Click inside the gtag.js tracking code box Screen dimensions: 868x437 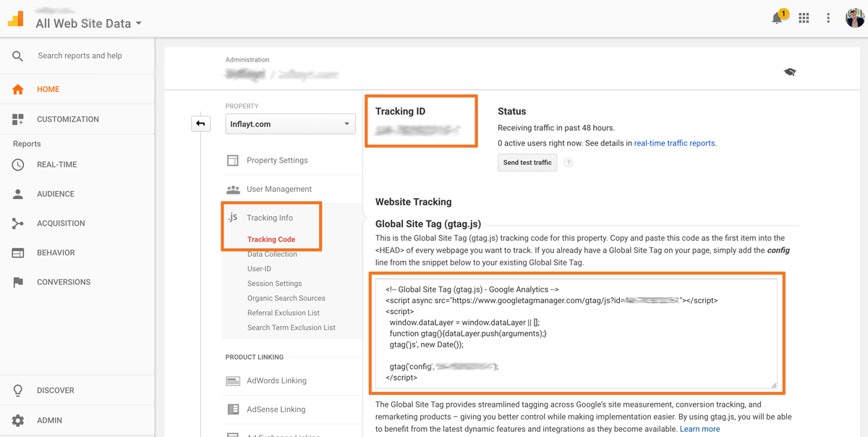click(x=576, y=334)
